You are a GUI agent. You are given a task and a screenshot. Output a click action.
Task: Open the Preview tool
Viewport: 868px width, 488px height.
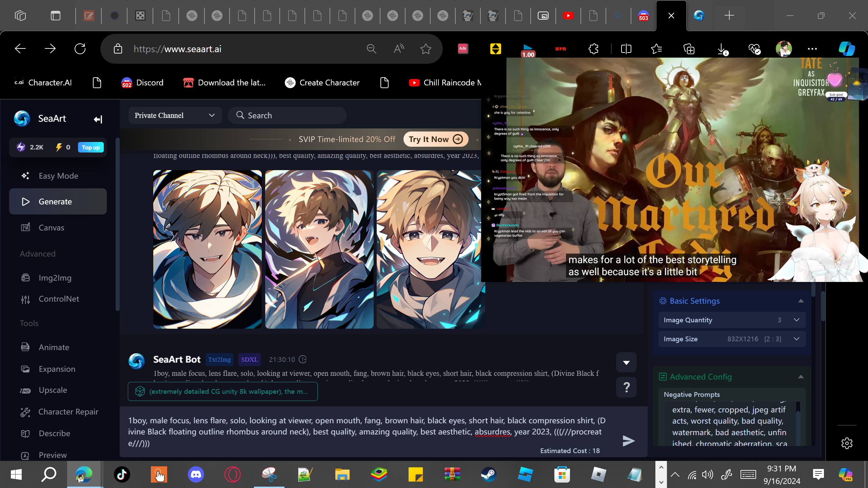[x=58, y=455]
